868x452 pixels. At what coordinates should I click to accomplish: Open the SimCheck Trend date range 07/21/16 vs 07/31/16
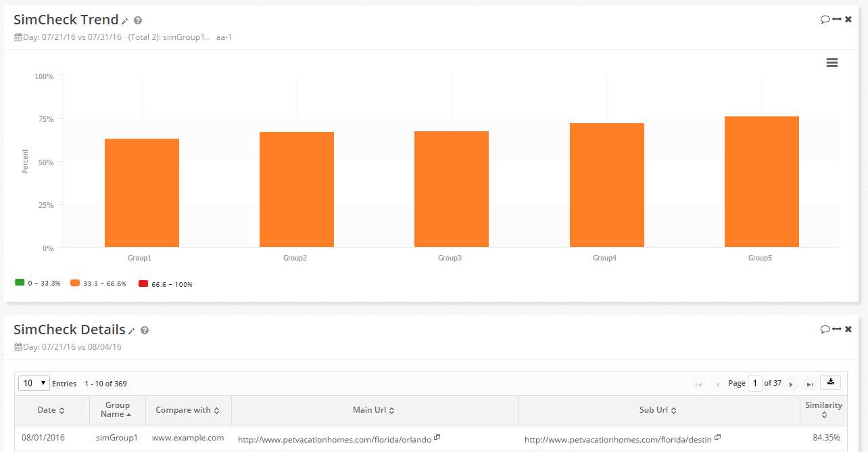(x=72, y=37)
